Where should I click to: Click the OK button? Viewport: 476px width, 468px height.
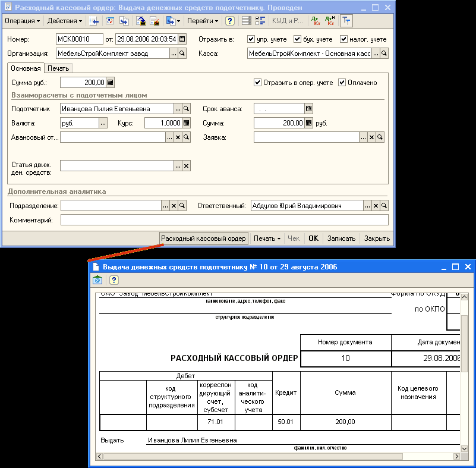pyautogui.click(x=313, y=238)
